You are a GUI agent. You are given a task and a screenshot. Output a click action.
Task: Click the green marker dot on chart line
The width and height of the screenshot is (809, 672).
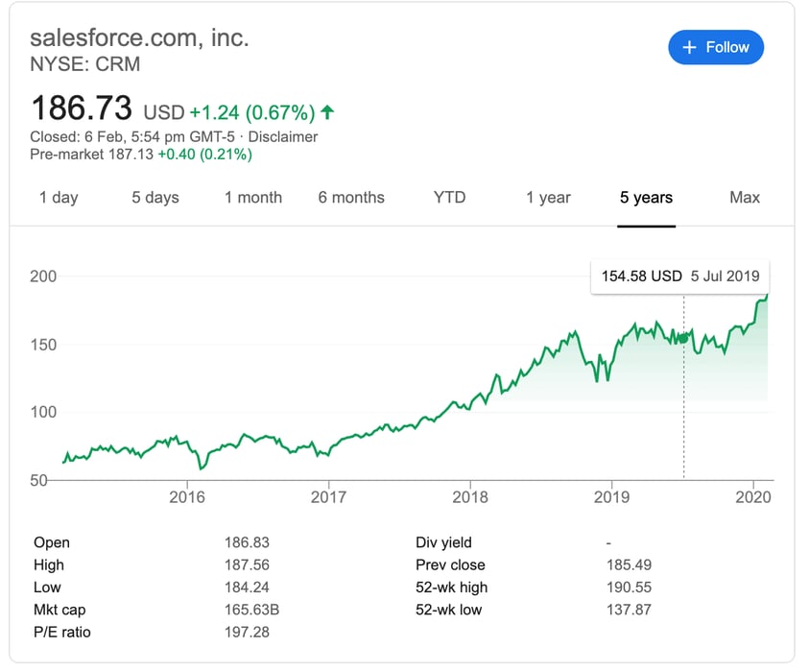click(x=683, y=338)
